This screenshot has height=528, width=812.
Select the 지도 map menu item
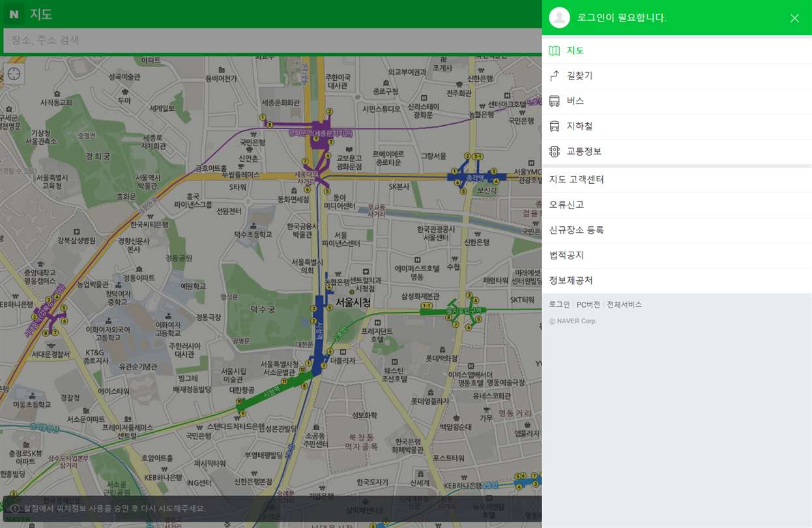(676, 51)
